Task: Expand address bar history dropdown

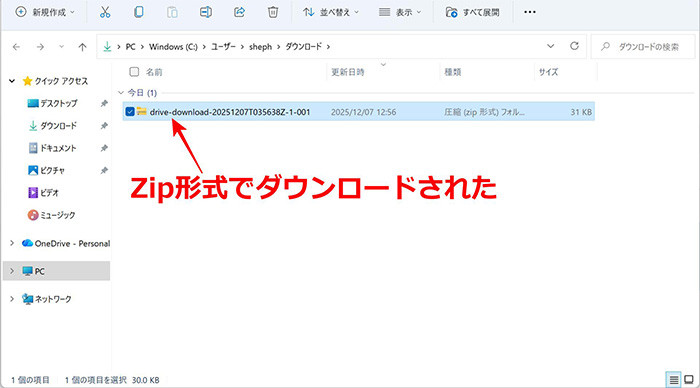Action: [x=550, y=46]
